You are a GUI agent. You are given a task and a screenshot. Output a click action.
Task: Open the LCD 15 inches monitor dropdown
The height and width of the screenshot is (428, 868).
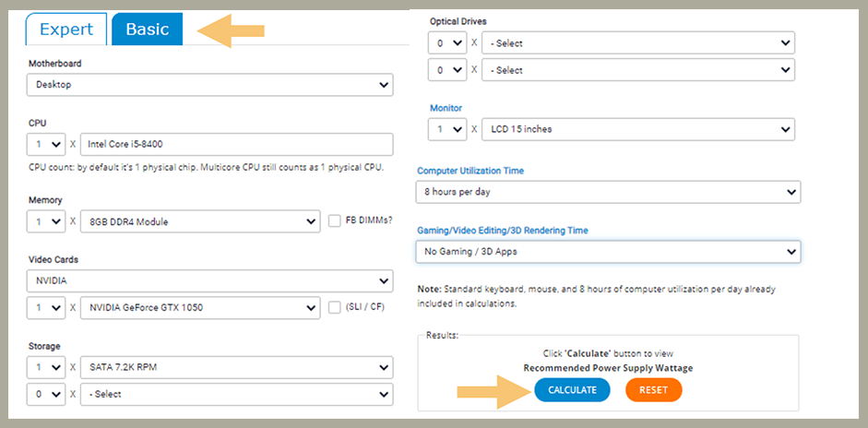[x=637, y=129]
